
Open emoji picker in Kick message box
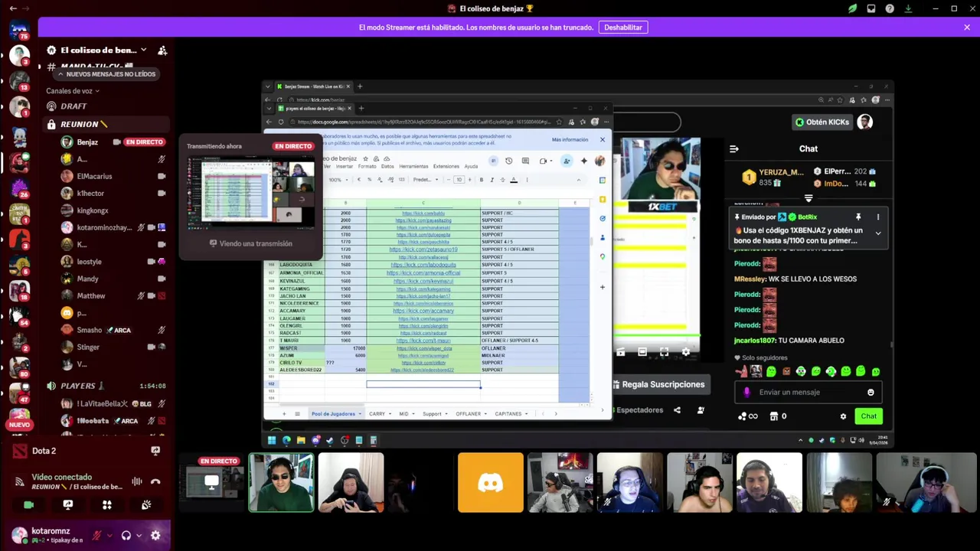[871, 393]
